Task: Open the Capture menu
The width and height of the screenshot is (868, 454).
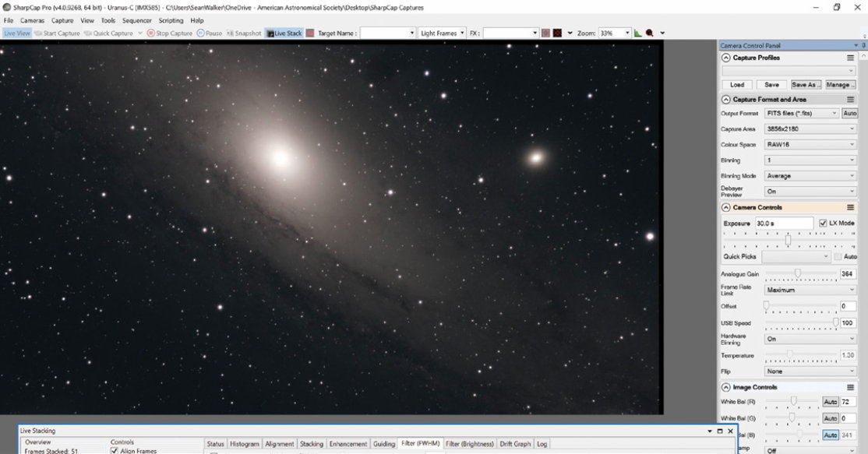Action: (62, 20)
